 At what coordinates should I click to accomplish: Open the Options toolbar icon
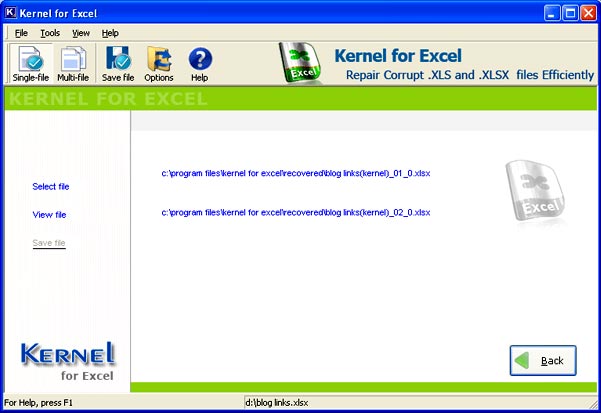click(159, 64)
